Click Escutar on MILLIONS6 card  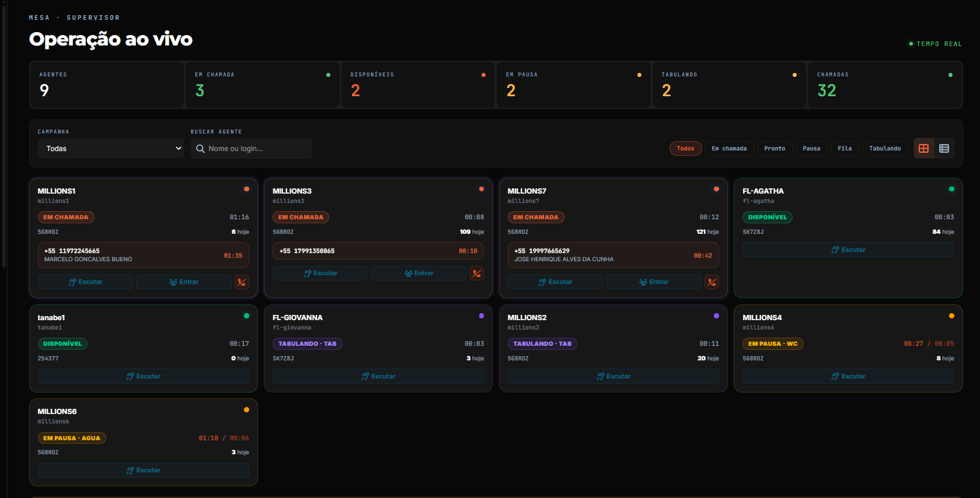[x=144, y=470]
